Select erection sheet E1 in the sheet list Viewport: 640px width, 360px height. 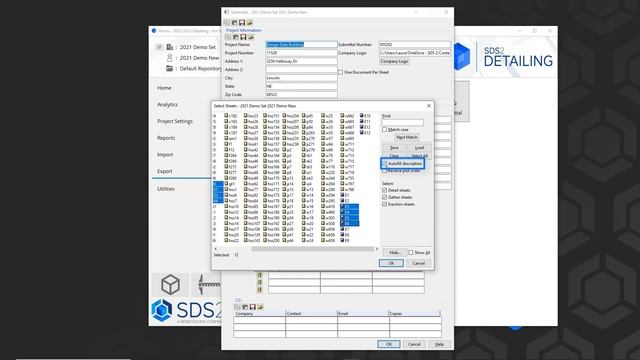point(345,196)
